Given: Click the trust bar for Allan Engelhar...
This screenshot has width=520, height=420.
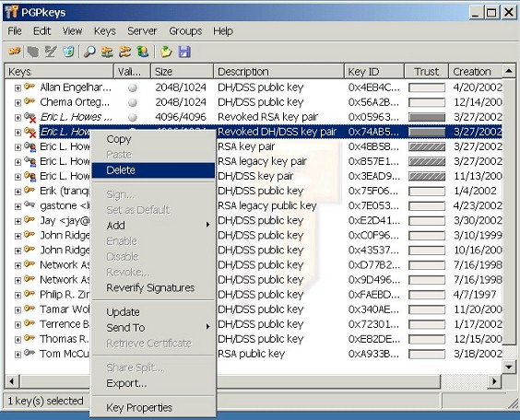Looking at the screenshot, I should click(427, 87).
